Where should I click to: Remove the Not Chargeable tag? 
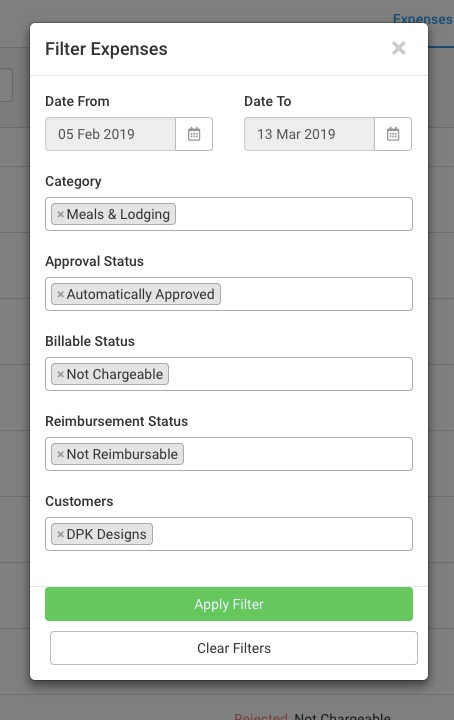pos(60,374)
